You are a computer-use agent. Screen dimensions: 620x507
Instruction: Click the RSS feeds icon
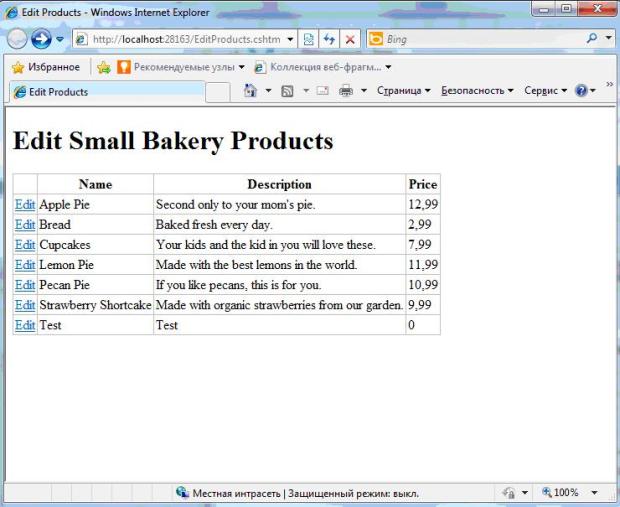[x=287, y=91]
